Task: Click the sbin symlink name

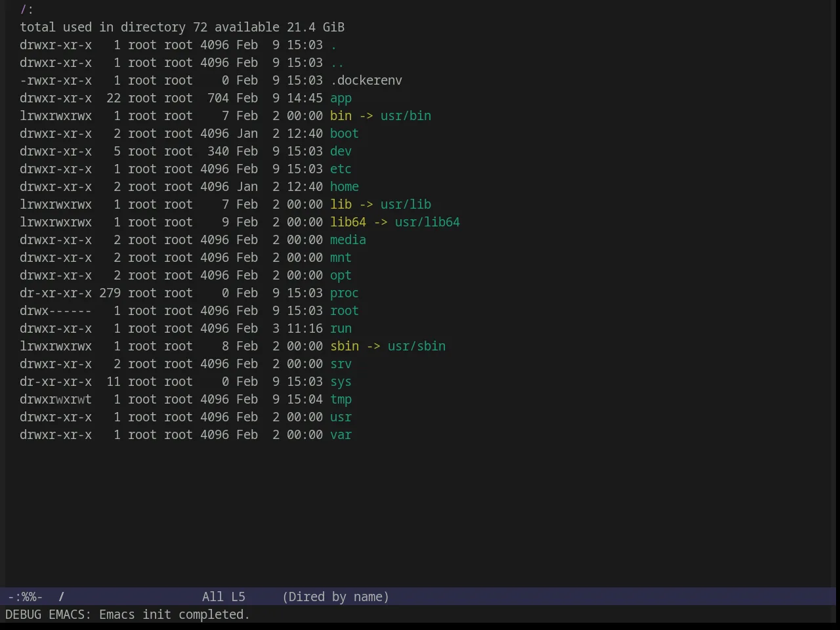Action: coord(345,346)
